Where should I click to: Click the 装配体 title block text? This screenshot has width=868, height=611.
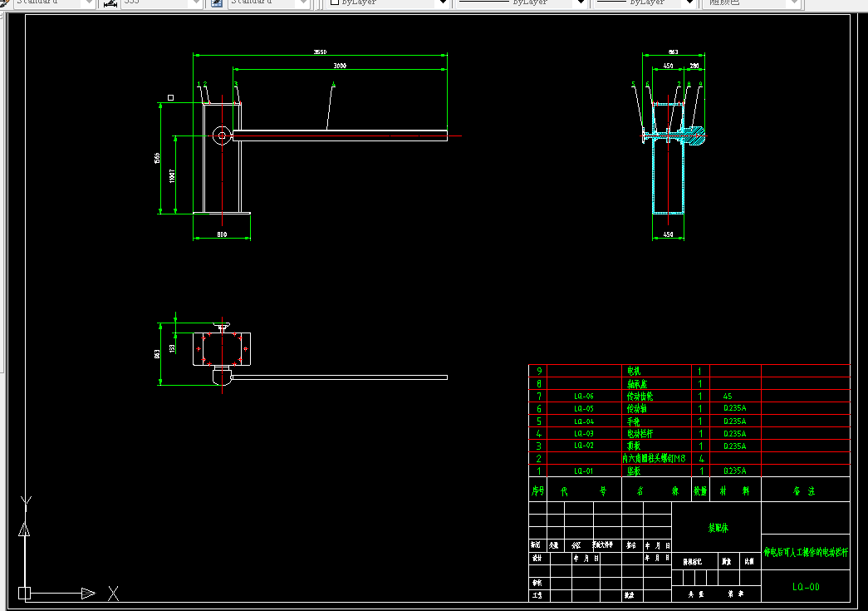pyautogui.click(x=718, y=528)
